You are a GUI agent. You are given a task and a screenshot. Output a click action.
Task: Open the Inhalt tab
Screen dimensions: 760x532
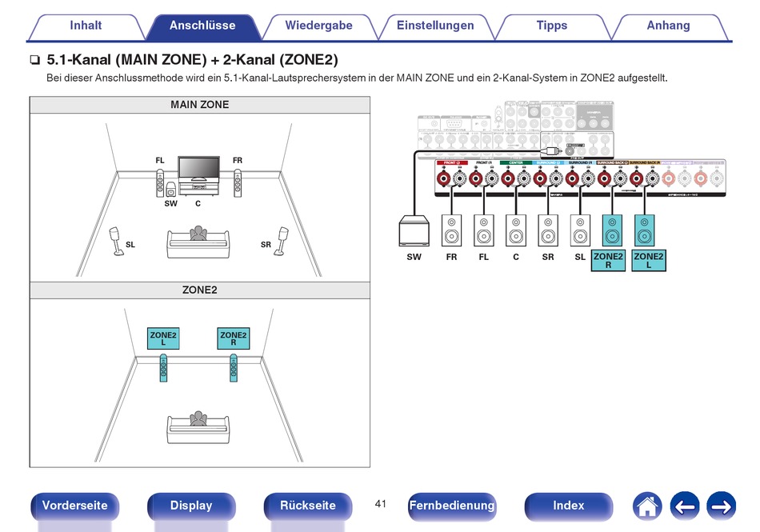pos(86,26)
